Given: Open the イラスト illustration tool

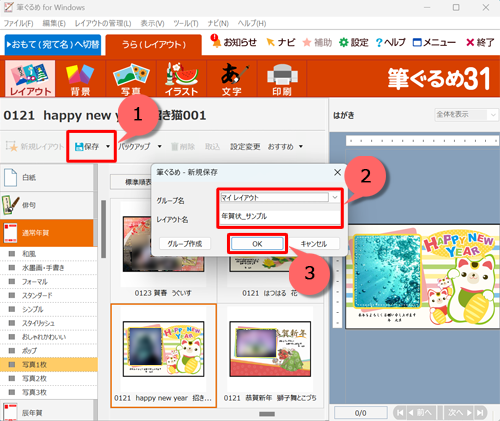Looking at the screenshot, I should pyautogui.click(x=181, y=79).
